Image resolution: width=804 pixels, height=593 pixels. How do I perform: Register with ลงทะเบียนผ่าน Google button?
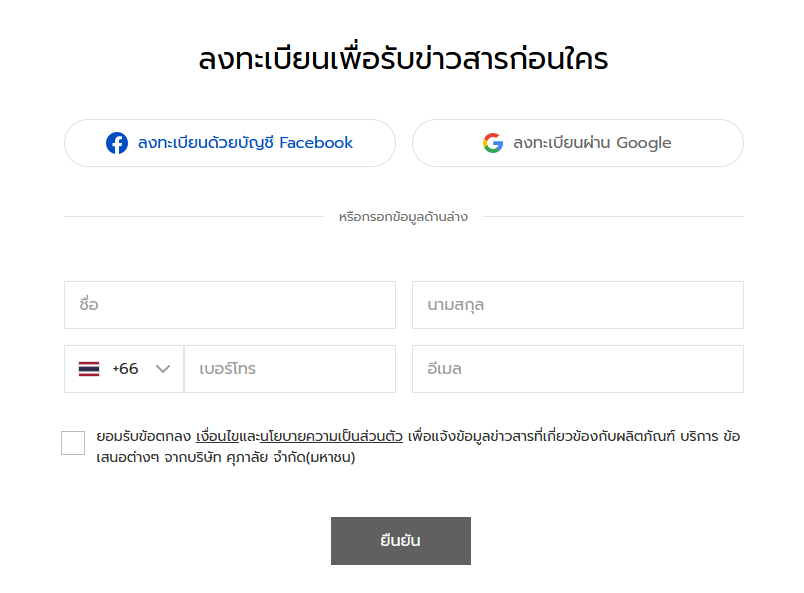coord(578,143)
